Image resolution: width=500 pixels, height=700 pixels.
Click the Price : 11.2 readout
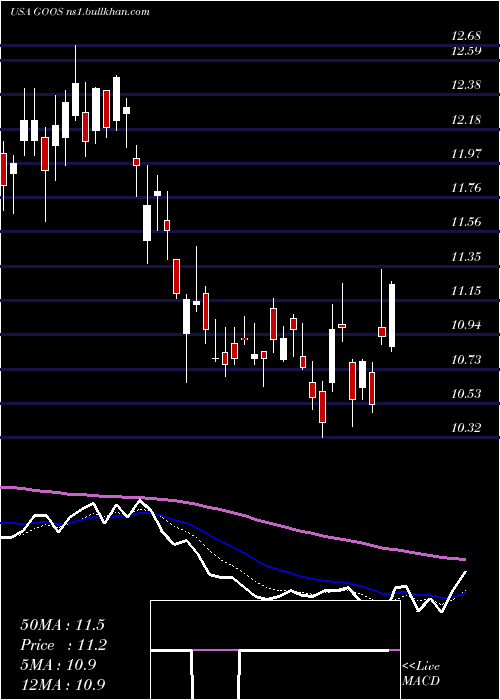point(62,645)
